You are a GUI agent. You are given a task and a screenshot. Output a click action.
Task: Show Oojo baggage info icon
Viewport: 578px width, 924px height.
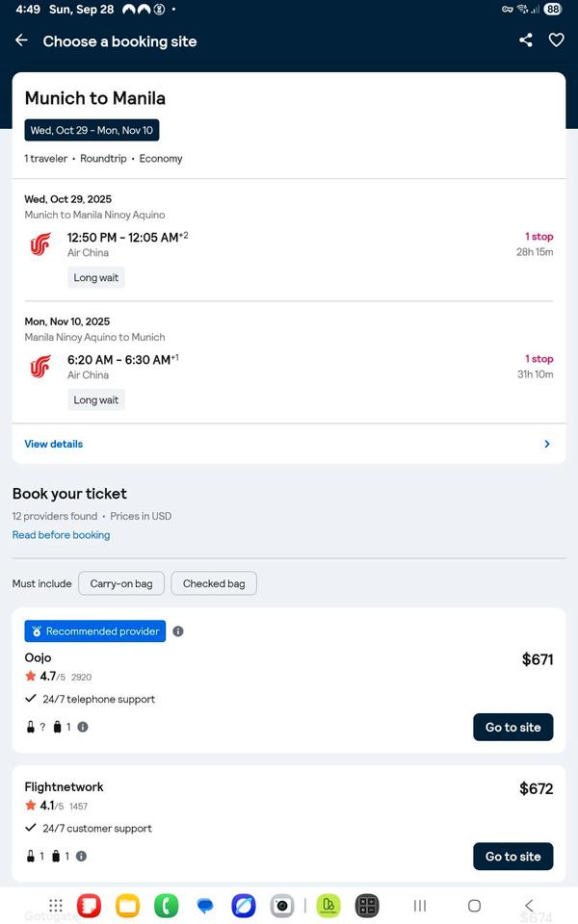pos(83,727)
